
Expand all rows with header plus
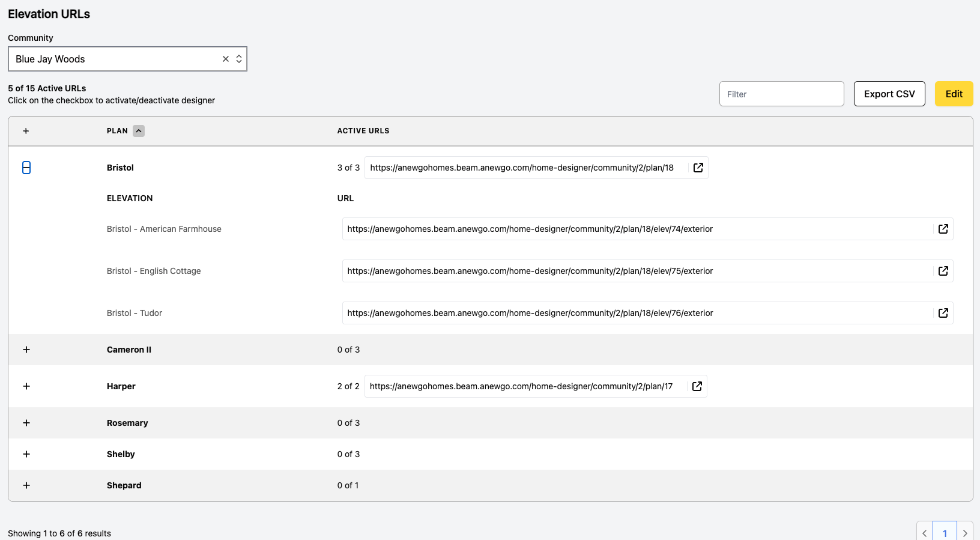[26, 131]
